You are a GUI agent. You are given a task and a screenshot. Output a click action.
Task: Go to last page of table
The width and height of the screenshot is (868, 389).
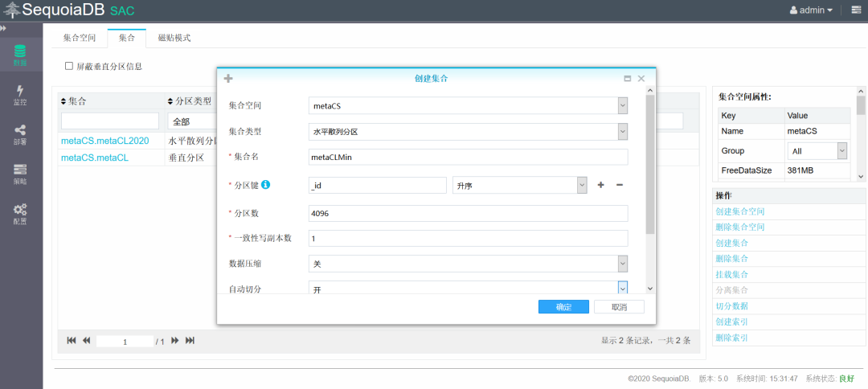point(190,341)
